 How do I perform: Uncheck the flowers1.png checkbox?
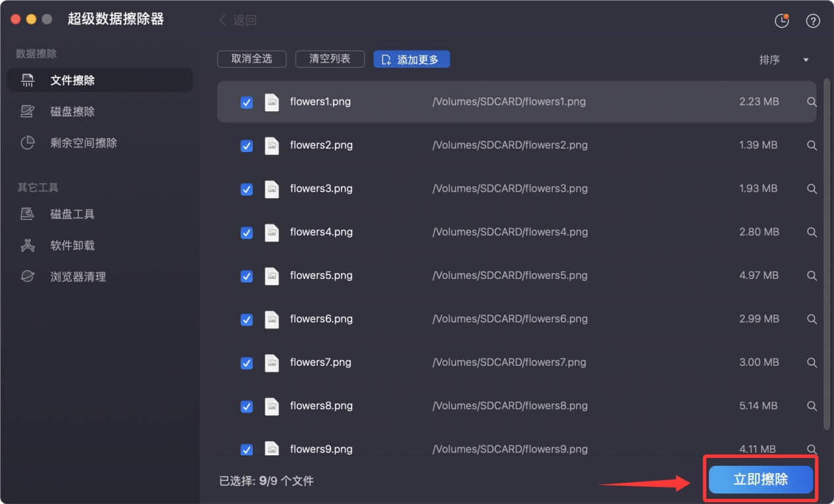tap(247, 102)
